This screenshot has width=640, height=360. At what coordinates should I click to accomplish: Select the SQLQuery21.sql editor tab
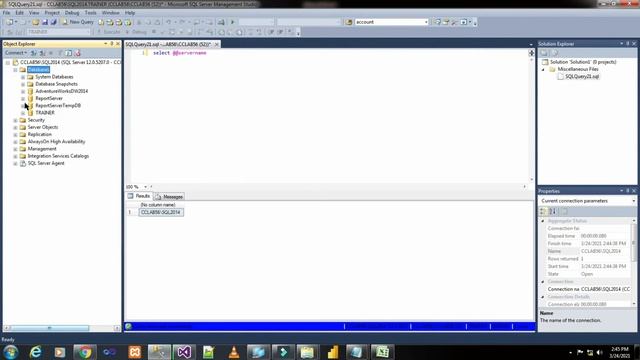pyautogui.click(x=168, y=44)
